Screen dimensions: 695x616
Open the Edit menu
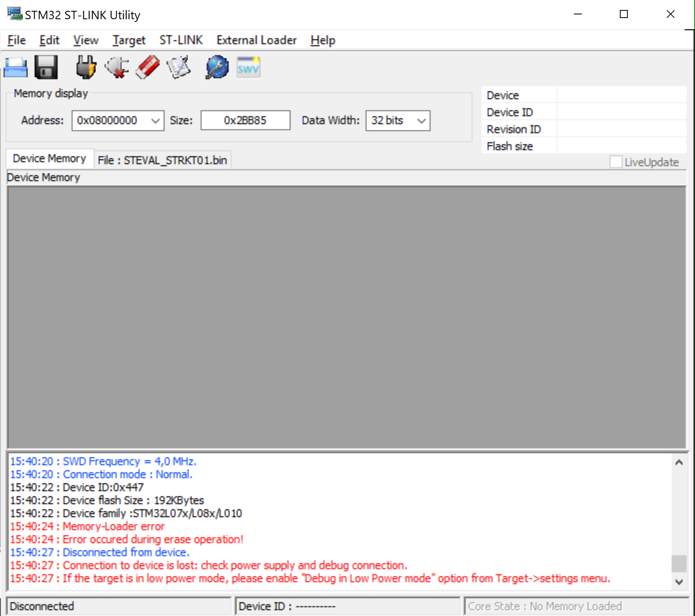pos(49,40)
